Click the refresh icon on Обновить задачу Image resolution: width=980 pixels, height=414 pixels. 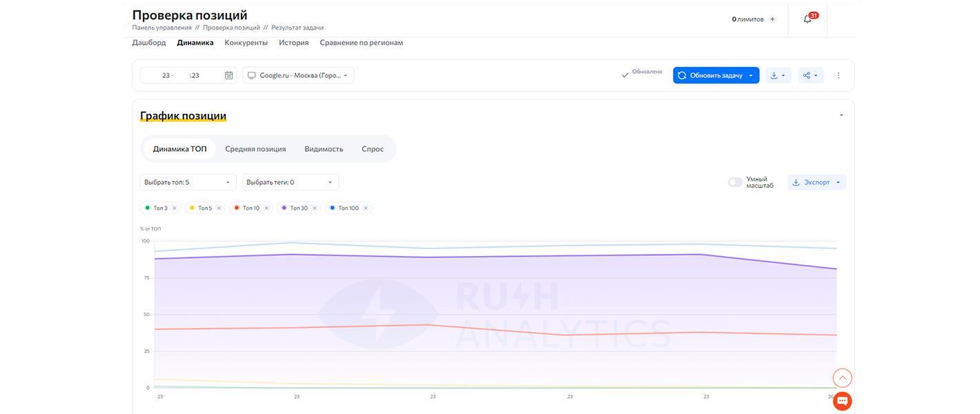[x=682, y=75]
